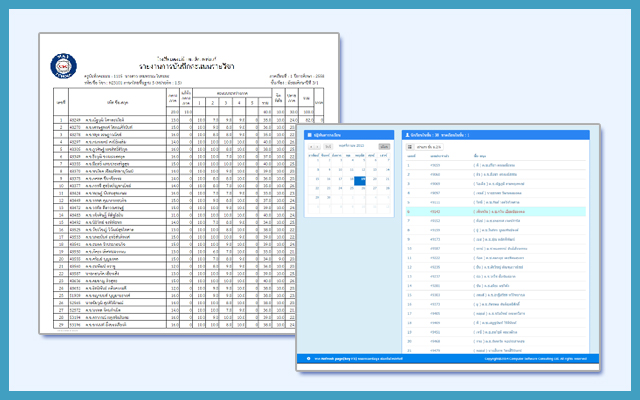The width and height of the screenshot is (640, 400).
Task: Select day 30 in the calendar
Action: tap(326, 199)
